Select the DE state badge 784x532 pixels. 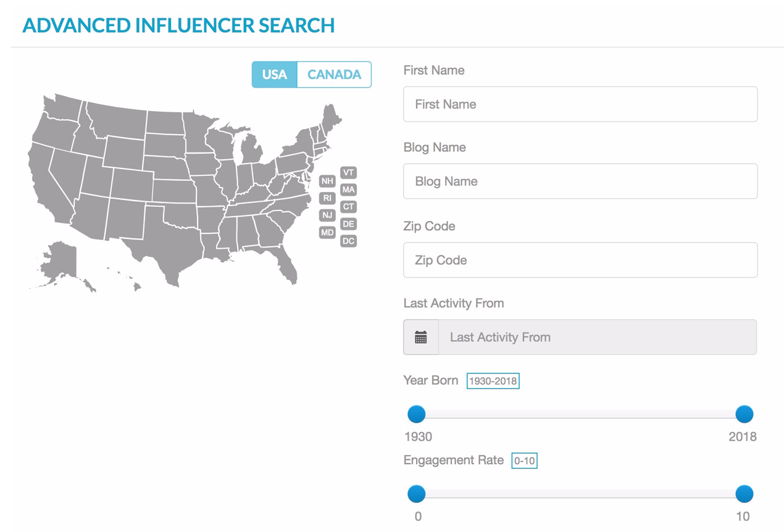point(349,224)
